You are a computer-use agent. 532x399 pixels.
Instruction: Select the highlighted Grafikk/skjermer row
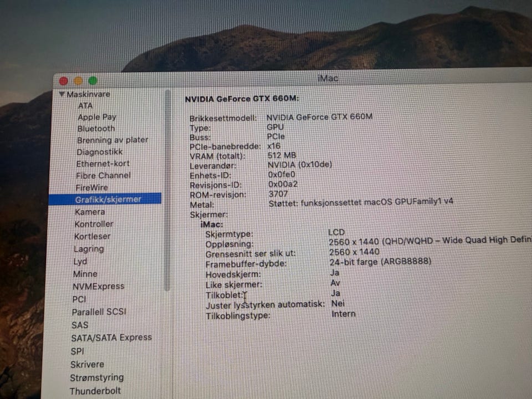[x=105, y=199]
